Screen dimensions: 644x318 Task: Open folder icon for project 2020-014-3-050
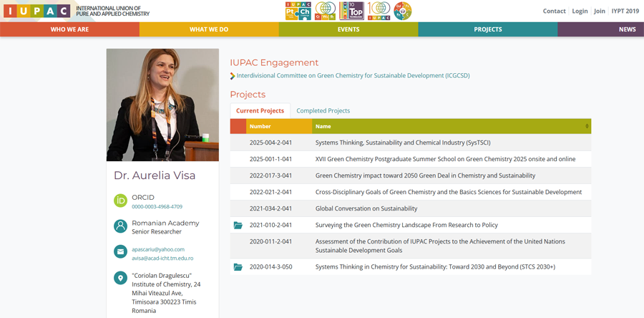pyautogui.click(x=238, y=267)
